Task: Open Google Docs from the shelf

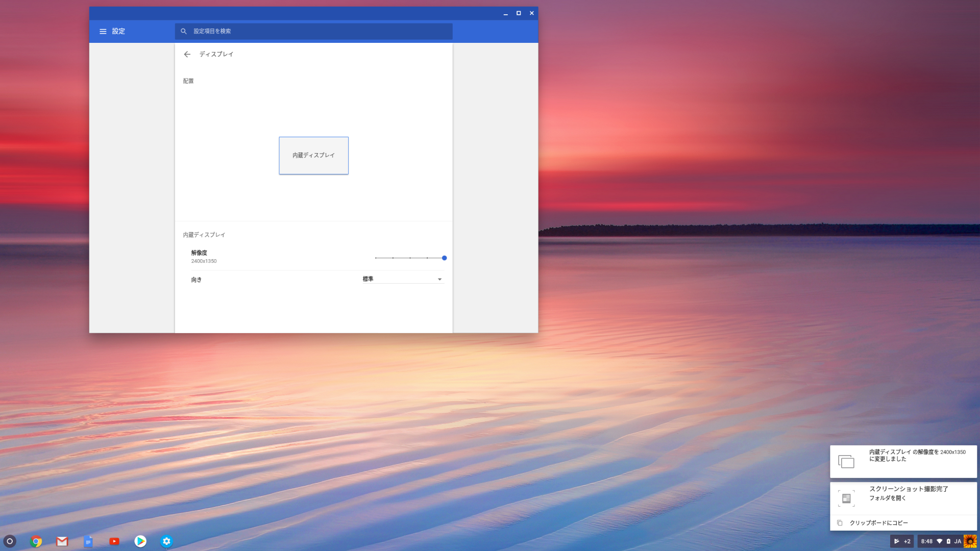Action: coord(88,541)
